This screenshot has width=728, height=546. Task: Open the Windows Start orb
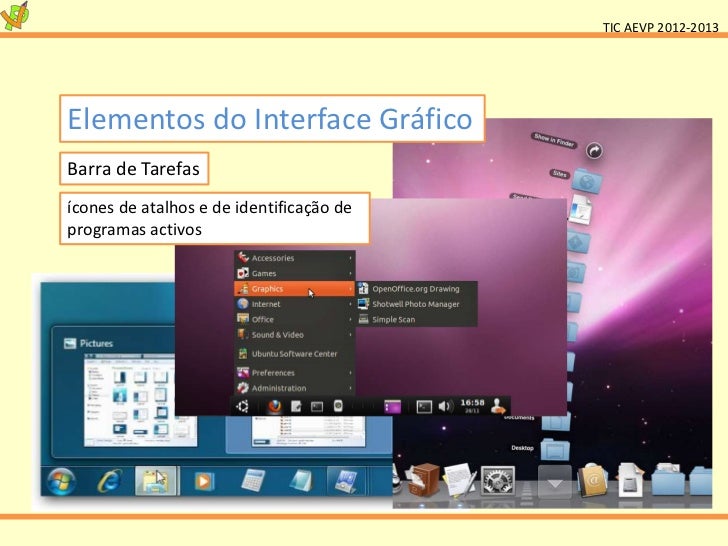pyautogui.click(x=62, y=481)
